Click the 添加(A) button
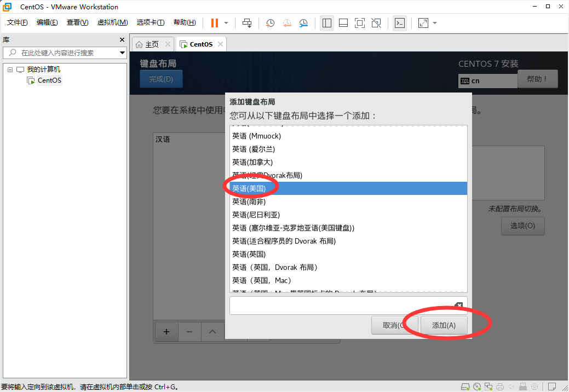The width and height of the screenshot is (569, 392). [444, 325]
